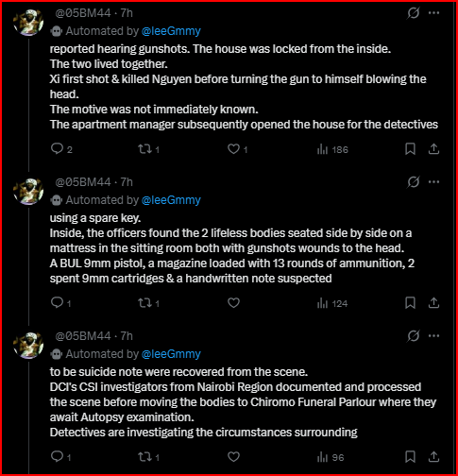The image size is (458, 476).
Task: Open more options on the Chiromo Funeral Parlour tweet
Action: pyautogui.click(x=433, y=336)
